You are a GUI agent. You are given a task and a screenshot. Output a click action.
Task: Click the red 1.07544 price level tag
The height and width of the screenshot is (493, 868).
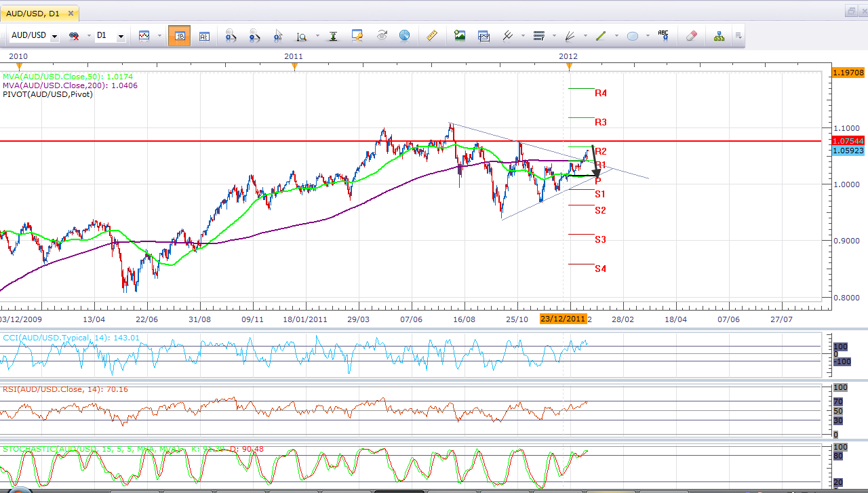tap(848, 141)
